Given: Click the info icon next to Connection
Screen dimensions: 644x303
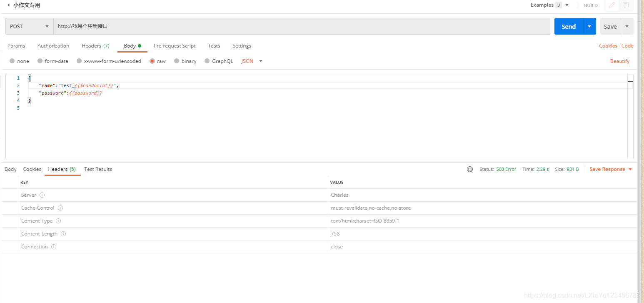Looking at the screenshot, I should 54,247.
